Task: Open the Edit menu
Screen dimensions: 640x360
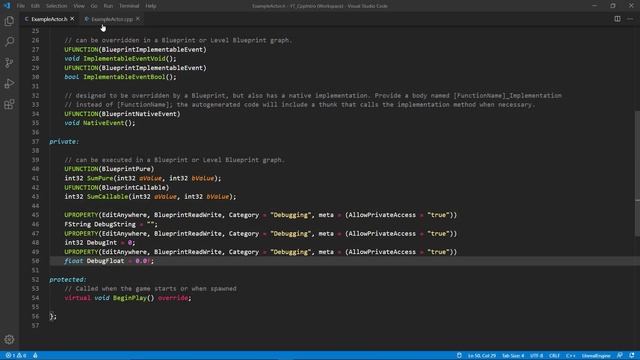Action: pyautogui.click(x=35, y=6)
